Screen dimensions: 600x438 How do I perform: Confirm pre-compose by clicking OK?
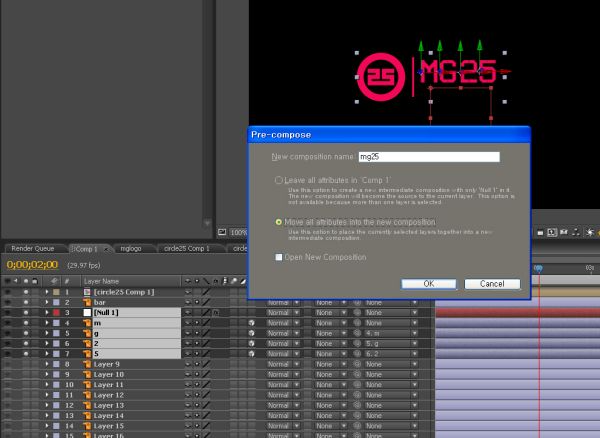coord(429,284)
